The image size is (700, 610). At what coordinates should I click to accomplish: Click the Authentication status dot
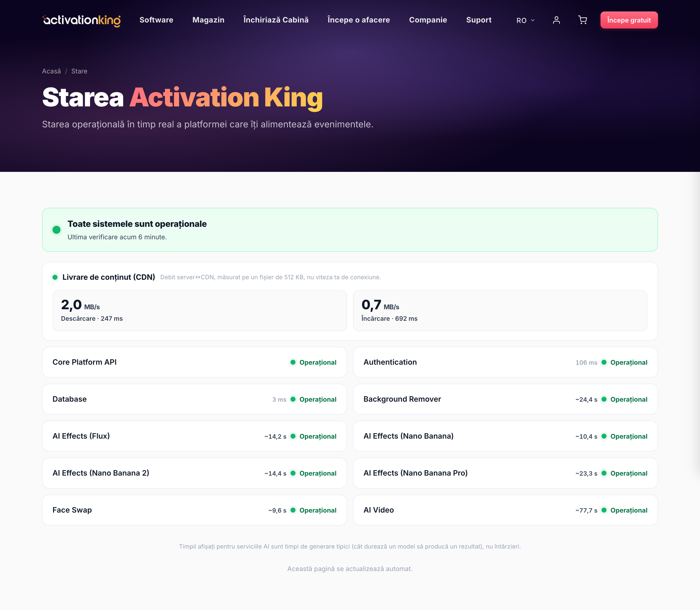[x=604, y=362]
